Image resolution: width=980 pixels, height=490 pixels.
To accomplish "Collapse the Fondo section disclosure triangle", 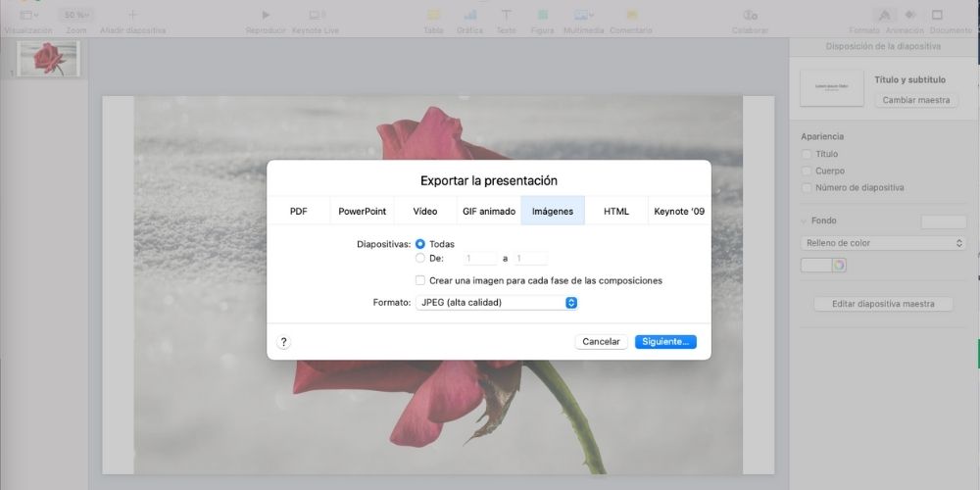I will pos(804,220).
